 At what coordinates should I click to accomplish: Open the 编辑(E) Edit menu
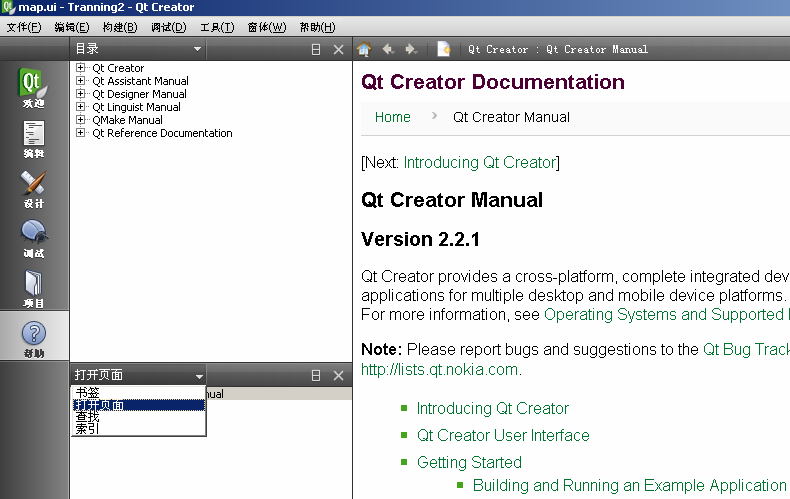pos(72,27)
